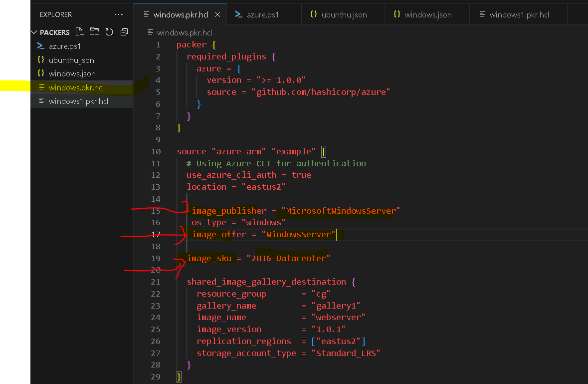Click 'required_plugins' on line 2
Image resolution: width=588 pixels, height=384 pixels.
pyautogui.click(x=226, y=57)
